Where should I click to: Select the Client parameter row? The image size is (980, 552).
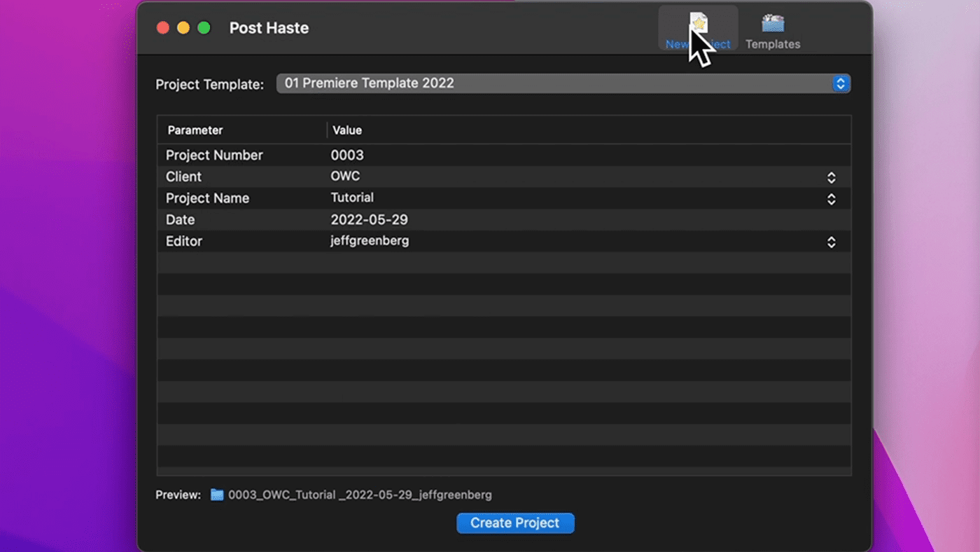click(x=183, y=177)
